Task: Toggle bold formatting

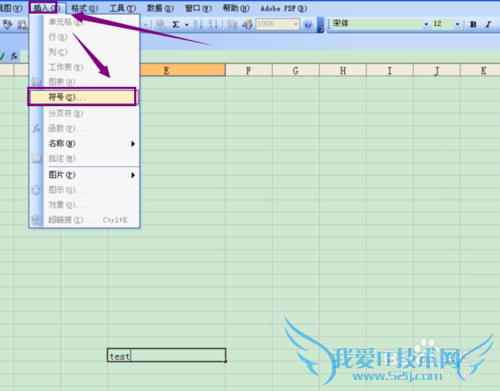Action: 473,24
